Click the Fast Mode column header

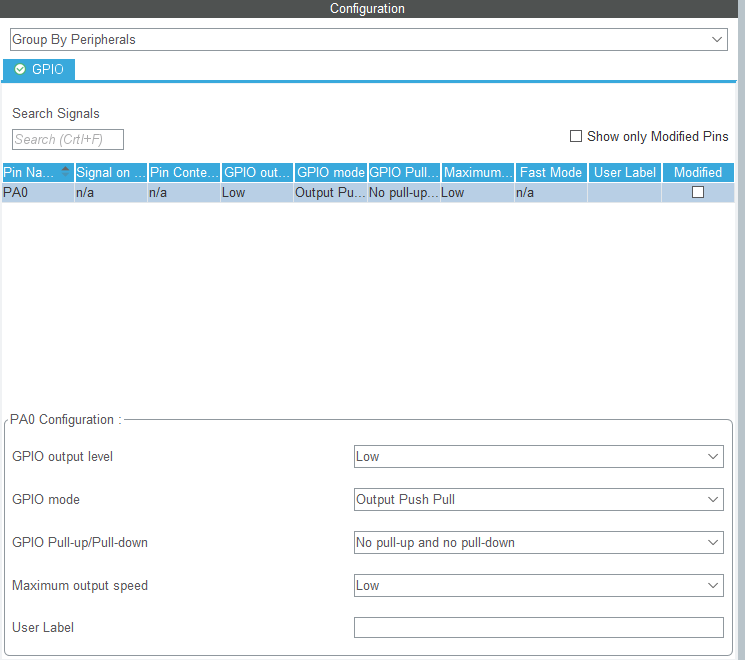coord(550,172)
